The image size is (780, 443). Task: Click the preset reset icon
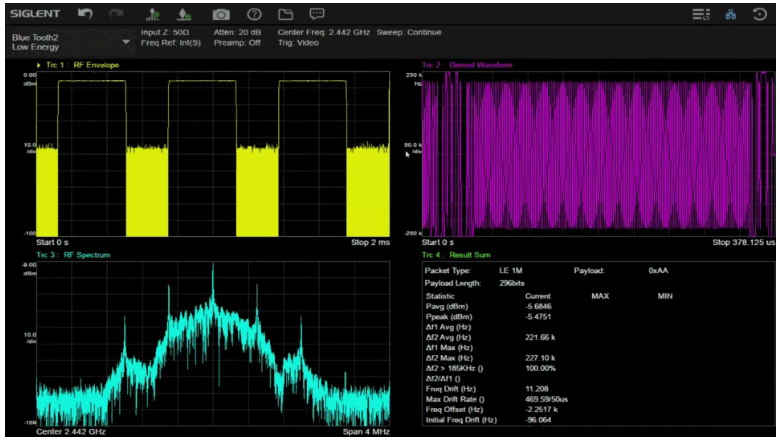pyautogui.click(x=760, y=14)
